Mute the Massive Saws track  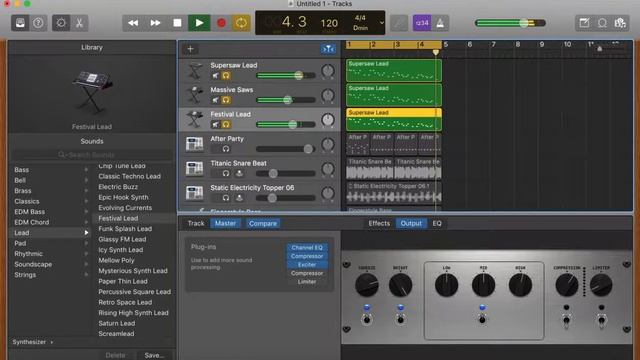pos(216,100)
